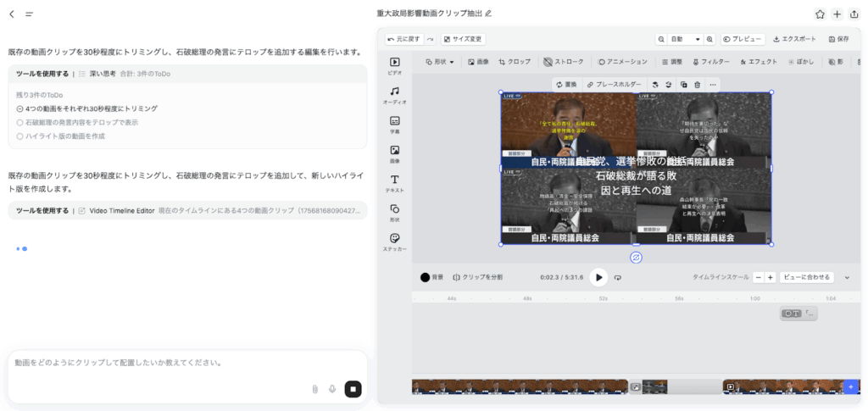Open the オーディオ panel in the sidebar
This screenshot has width=868, height=411.
pyautogui.click(x=394, y=95)
